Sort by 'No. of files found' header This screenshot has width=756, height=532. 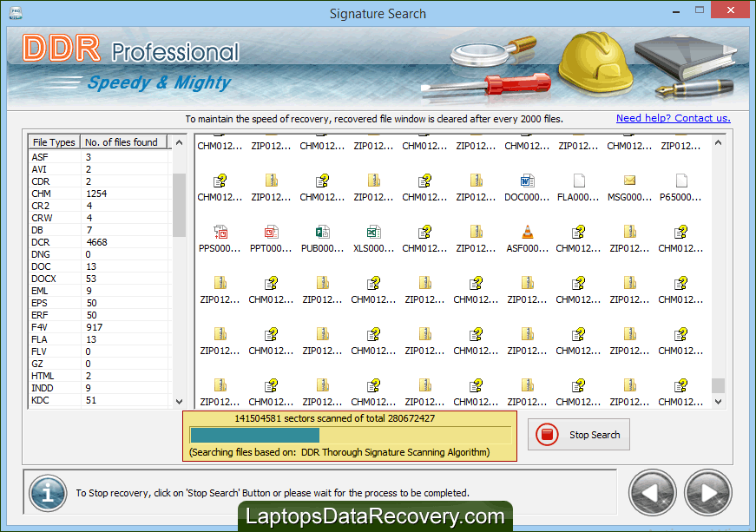pyautogui.click(x=123, y=142)
